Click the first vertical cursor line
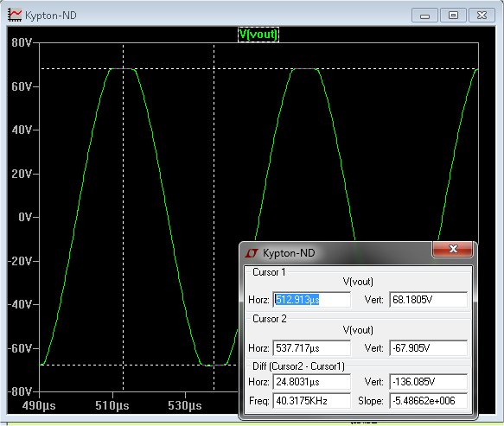Screen dimensions: 504x426 (x=123, y=193)
